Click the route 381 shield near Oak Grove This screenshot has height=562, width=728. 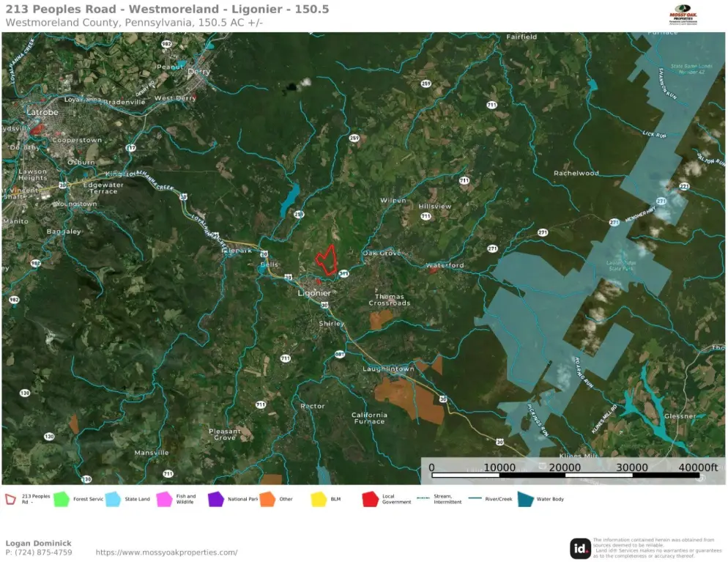point(344,273)
